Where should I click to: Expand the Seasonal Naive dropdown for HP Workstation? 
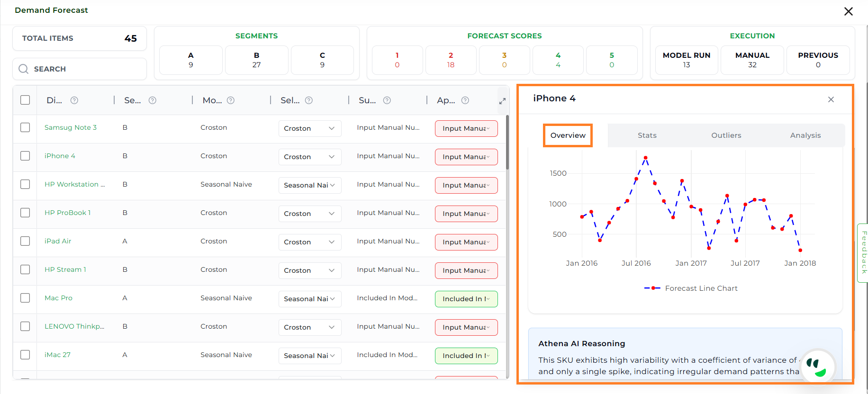point(309,185)
